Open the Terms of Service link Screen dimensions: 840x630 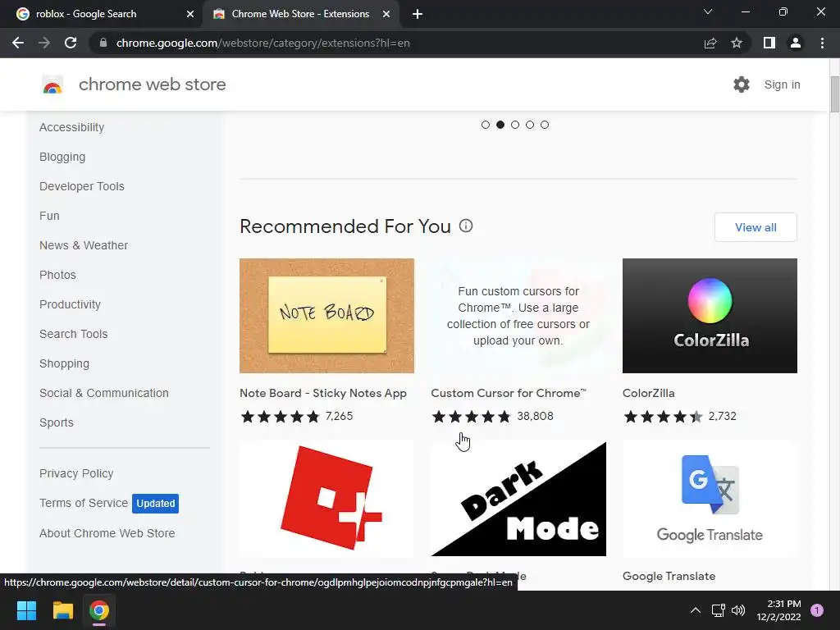84,503
